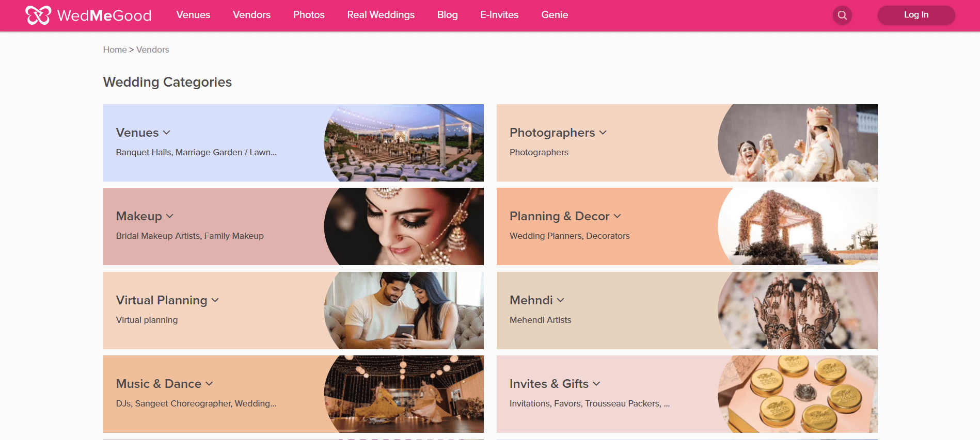Expand the Makeup category chevron
980x440 pixels.
pyautogui.click(x=170, y=216)
